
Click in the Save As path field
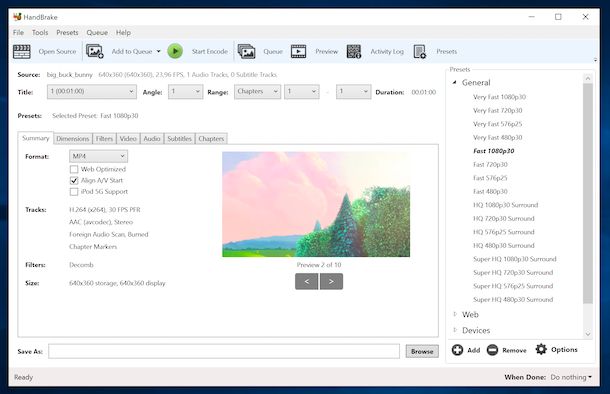click(x=224, y=351)
